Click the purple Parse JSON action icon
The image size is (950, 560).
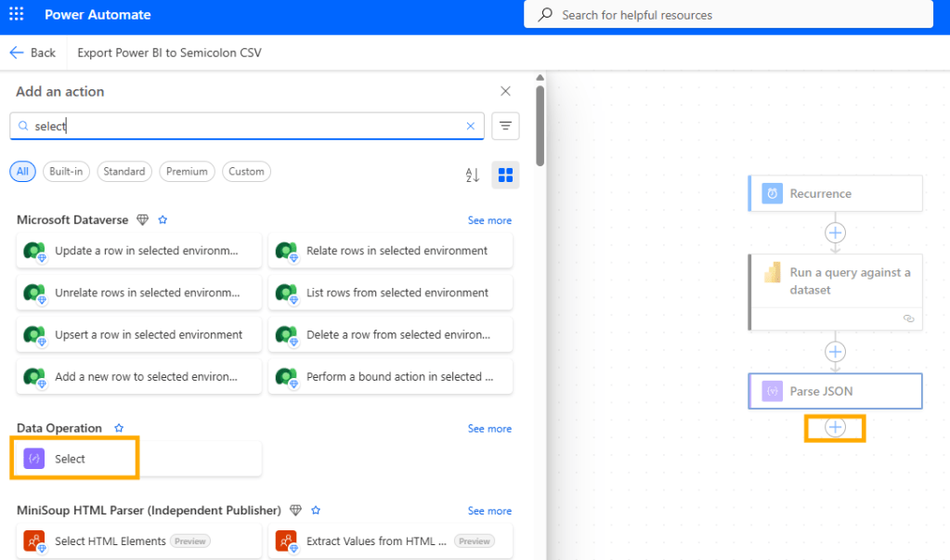[x=771, y=391]
